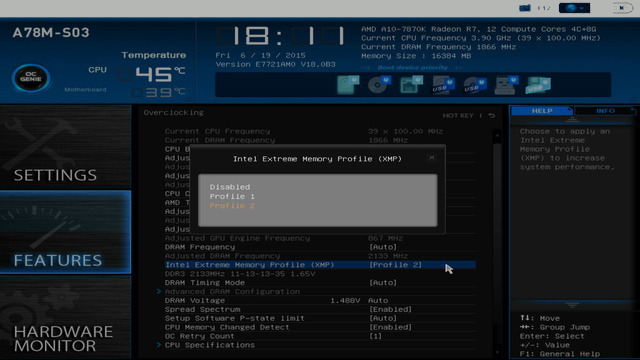
Task: Select the OC Retry Count label
Action: tap(200, 336)
